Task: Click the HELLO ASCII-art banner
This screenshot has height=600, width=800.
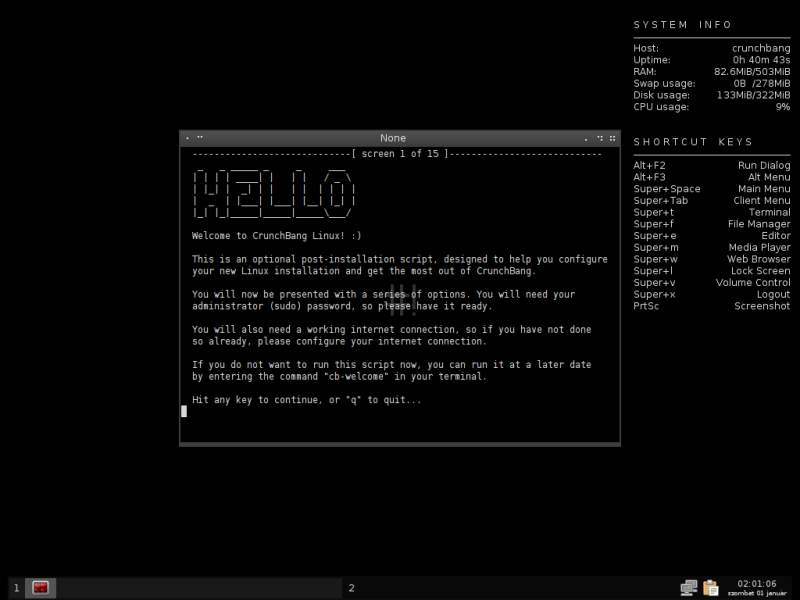Action: (273, 193)
